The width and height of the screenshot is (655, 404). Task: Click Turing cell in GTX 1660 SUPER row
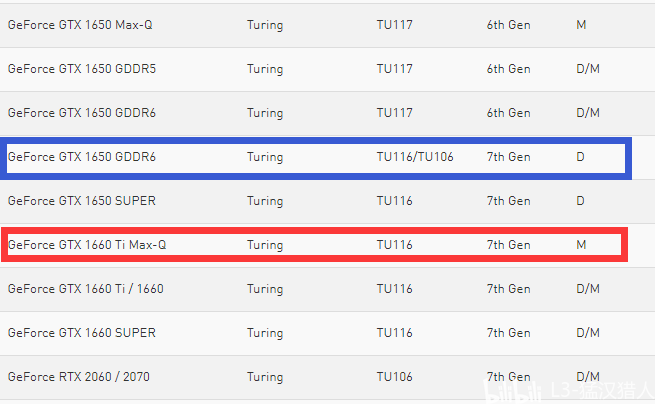[x=265, y=333]
